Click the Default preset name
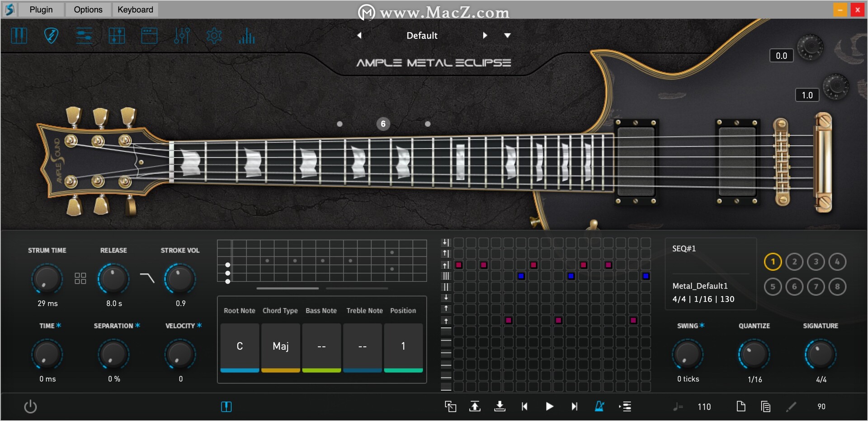Viewport: 868px width, 421px height. coord(422,36)
